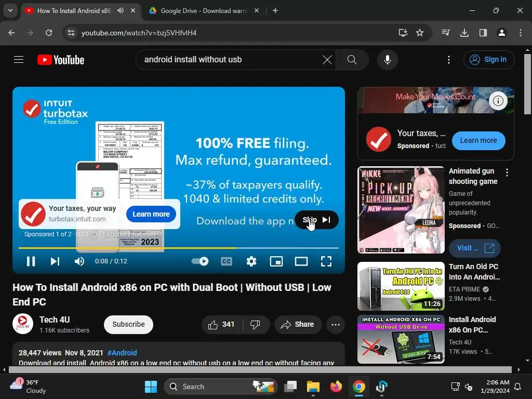The image size is (532, 399).
Task: Open Chrome media control icon
Action: [446, 33]
